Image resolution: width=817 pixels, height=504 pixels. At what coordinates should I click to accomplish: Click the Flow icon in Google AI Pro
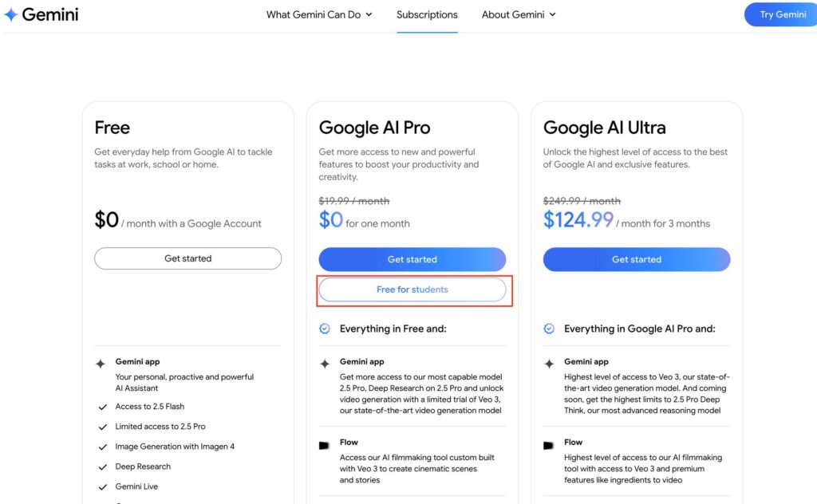click(325, 445)
